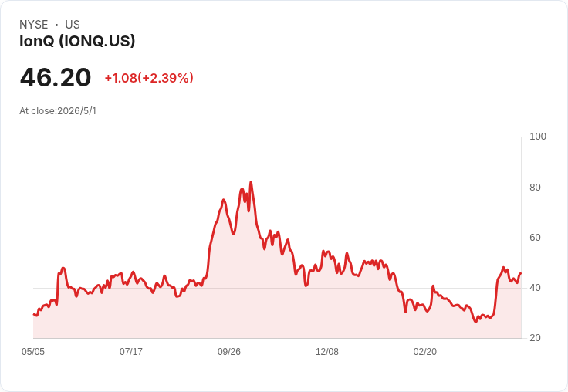Select the 07/17 date on x-axis
Screen dimensions: 568x392
click(130, 351)
